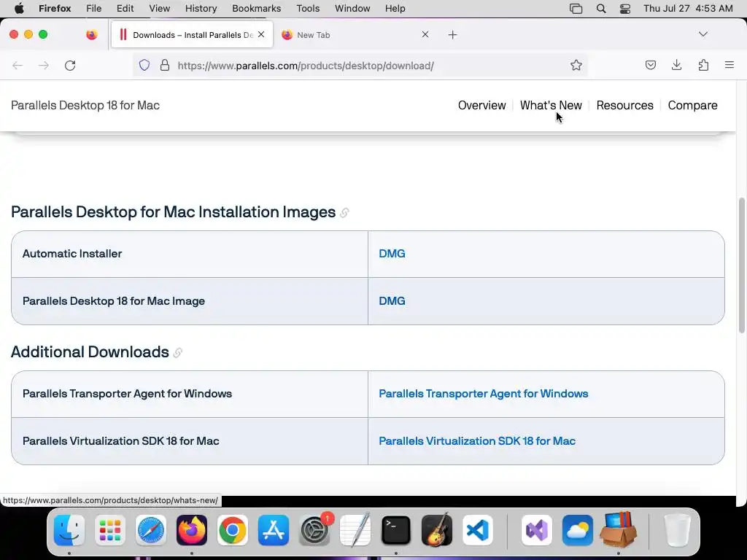Click the Stage Manager menu bar icon

[576, 9]
